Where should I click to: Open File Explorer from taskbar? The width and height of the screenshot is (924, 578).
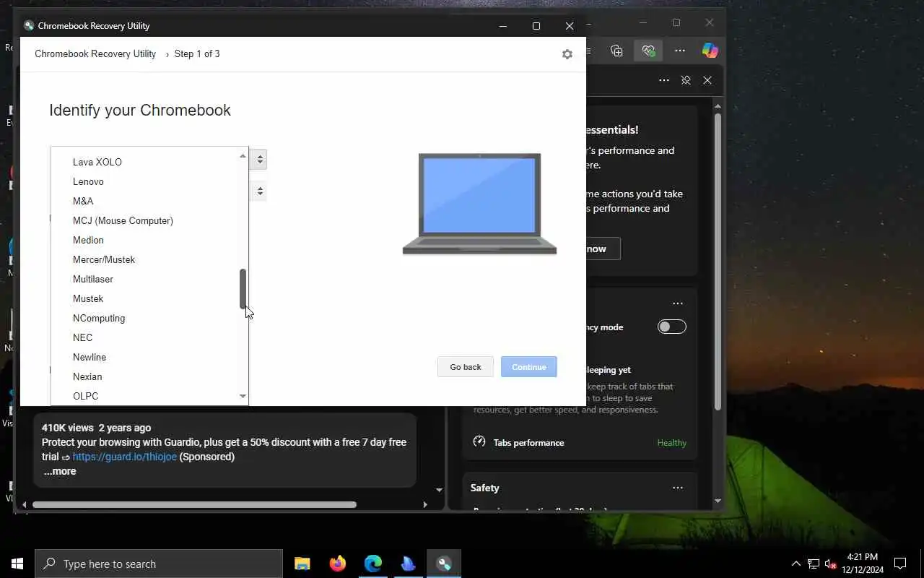pos(302,564)
